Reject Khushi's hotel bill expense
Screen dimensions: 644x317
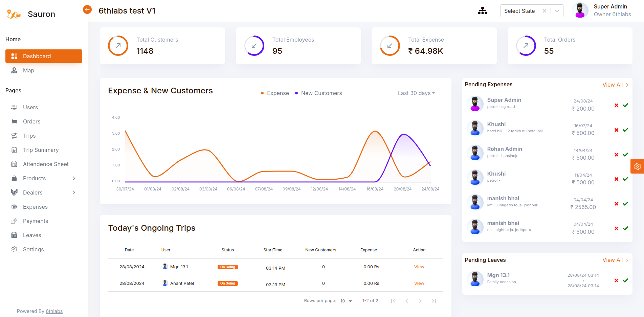pyautogui.click(x=616, y=130)
